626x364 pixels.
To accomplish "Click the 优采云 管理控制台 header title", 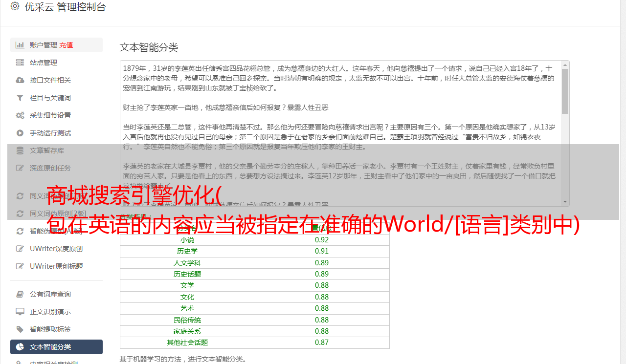I will pyautogui.click(x=65, y=7).
